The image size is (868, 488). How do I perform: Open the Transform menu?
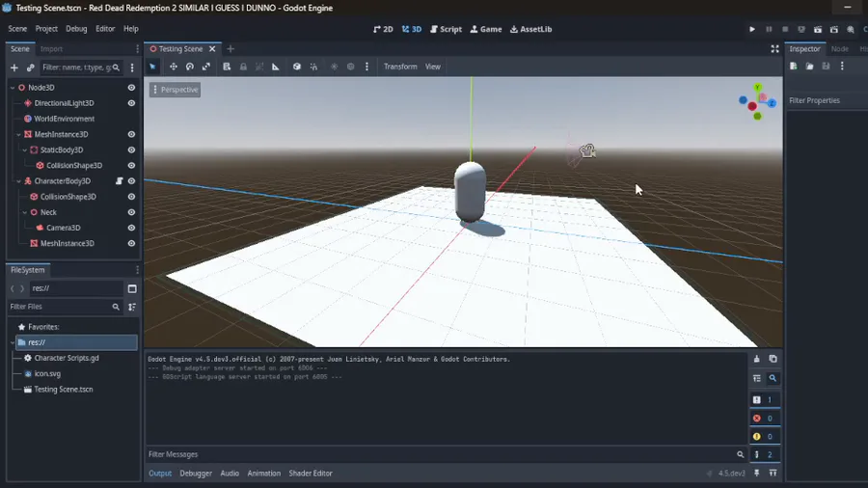400,67
